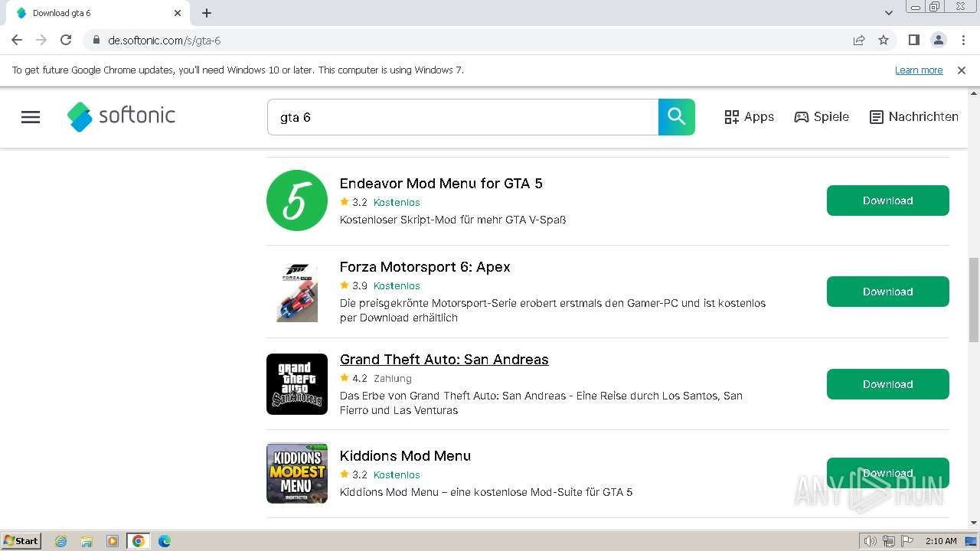Expand the tab search dropdown
This screenshot has height=551, width=980.
[x=889, y=13]
